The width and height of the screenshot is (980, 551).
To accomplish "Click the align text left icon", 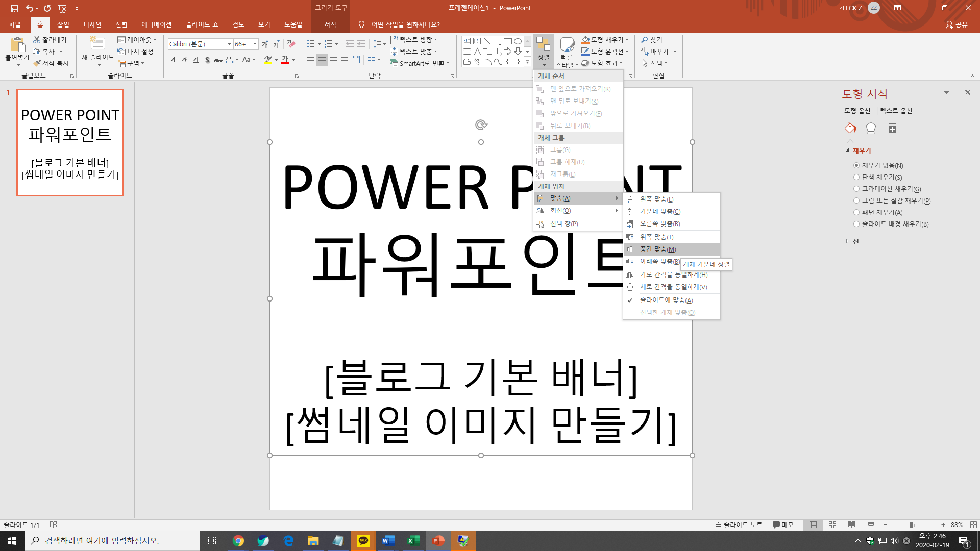I will coord(310,60).
